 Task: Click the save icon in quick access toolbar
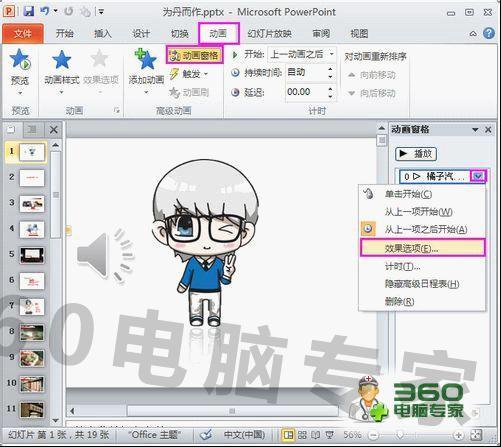(29, 12)
